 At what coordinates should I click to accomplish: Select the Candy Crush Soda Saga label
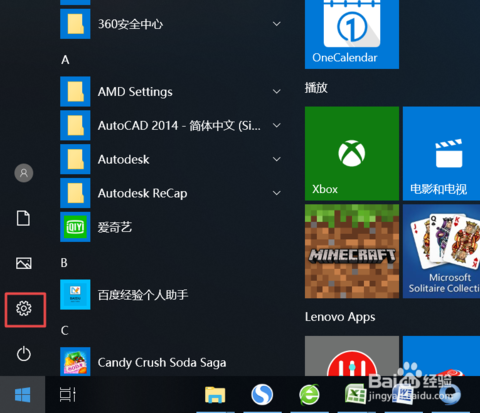click(162, 362)
